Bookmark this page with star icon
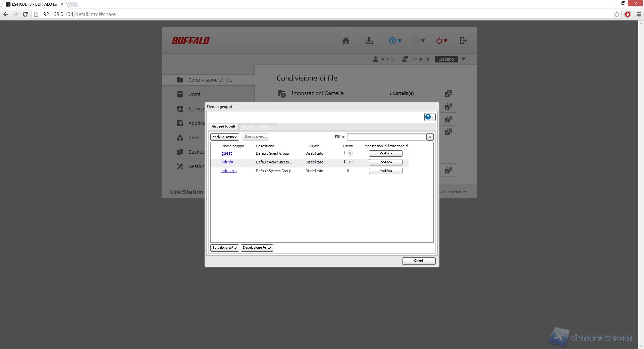 (617, 14)
